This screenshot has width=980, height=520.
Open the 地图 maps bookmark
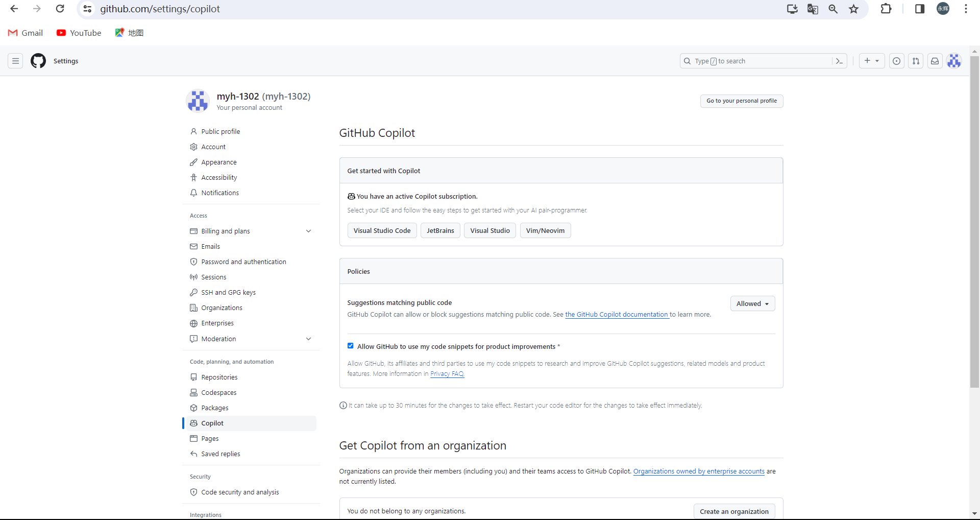coord(129,33)
